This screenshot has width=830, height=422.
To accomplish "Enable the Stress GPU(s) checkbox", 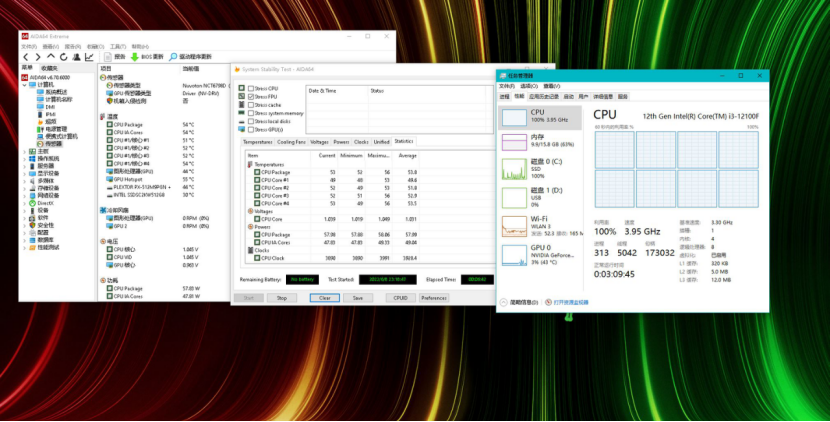I will [250, 129].
